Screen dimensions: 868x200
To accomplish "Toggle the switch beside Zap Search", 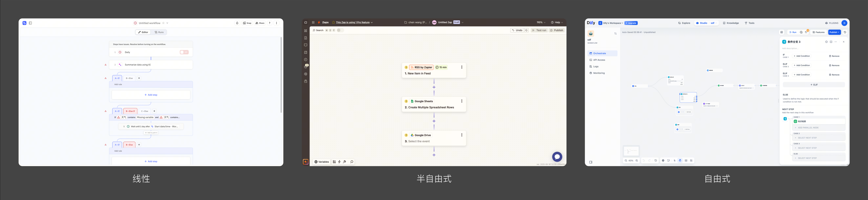I will pos(340,30).
